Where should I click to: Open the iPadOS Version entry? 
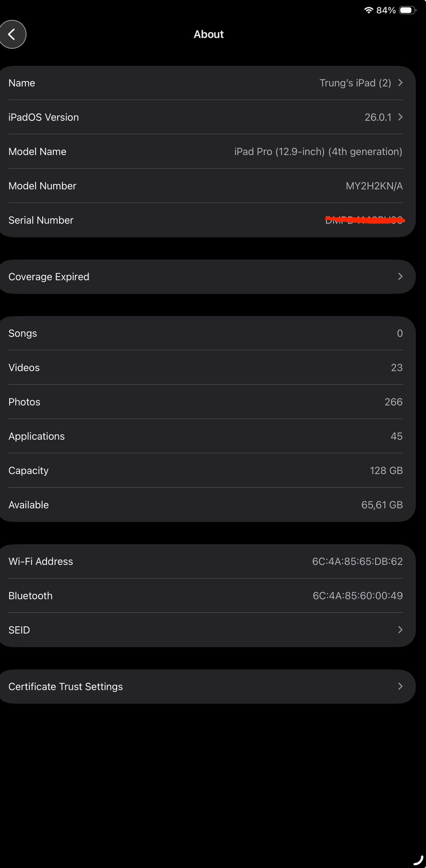43,117
